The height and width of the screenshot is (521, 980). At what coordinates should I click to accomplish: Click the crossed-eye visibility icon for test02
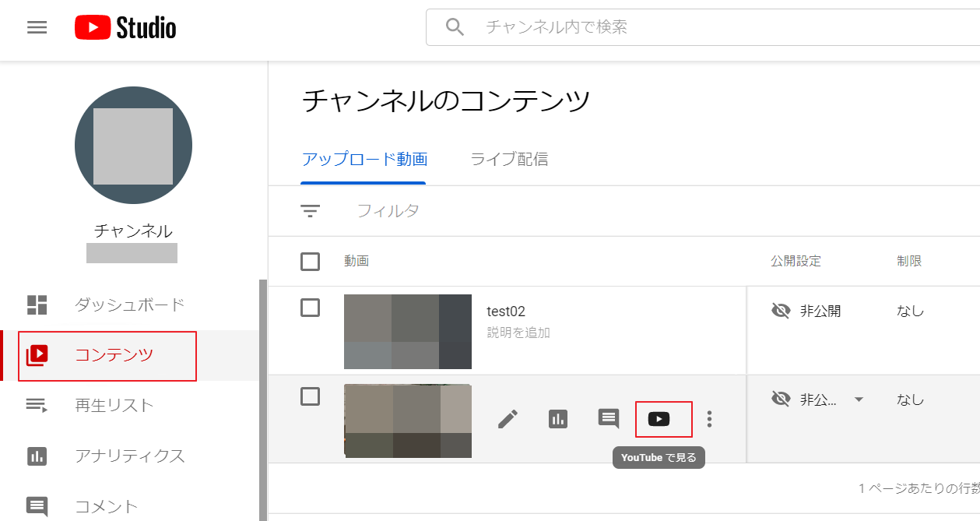(x=781, y=312)
